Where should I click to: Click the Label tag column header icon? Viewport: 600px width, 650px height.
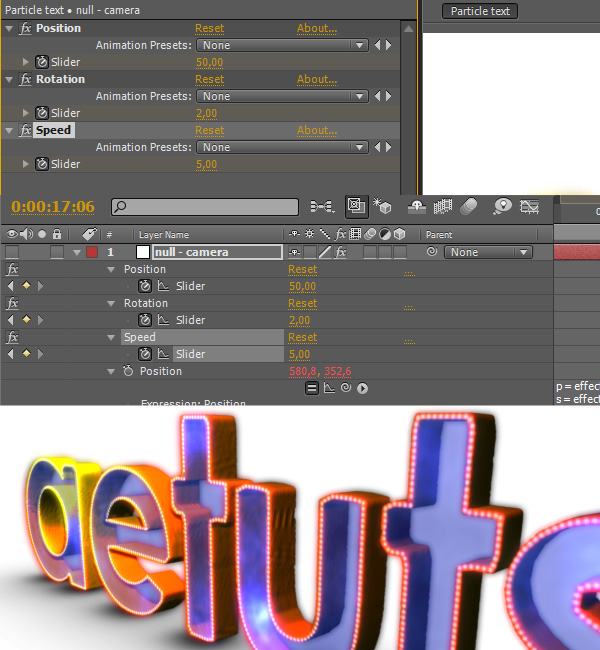coord(89,235)
